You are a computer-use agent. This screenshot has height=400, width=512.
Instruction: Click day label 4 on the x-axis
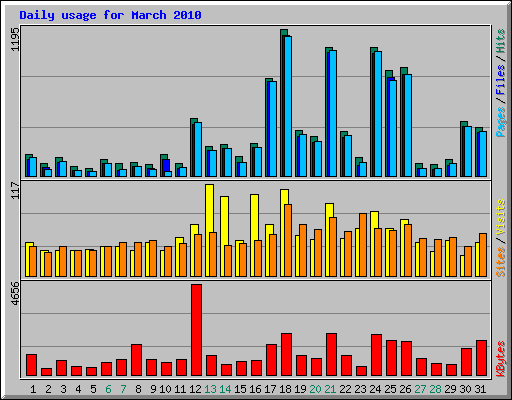(x=78, y=389)
